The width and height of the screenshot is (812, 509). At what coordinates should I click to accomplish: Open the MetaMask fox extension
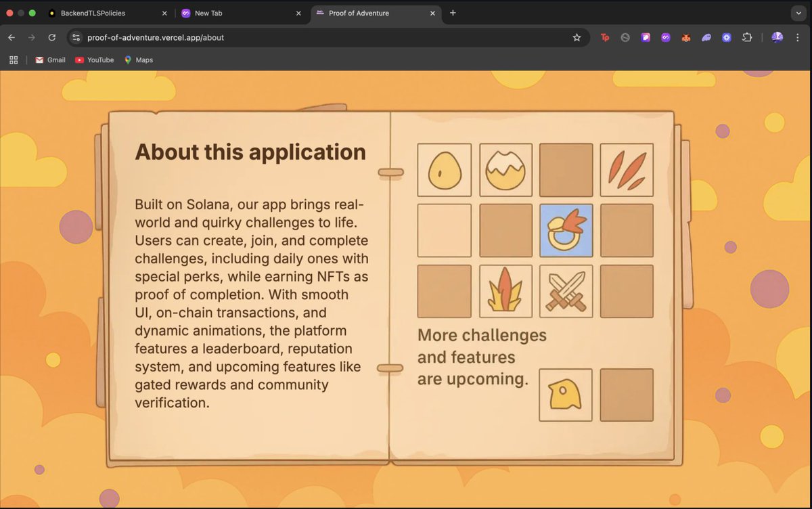[x=686, y=38]
